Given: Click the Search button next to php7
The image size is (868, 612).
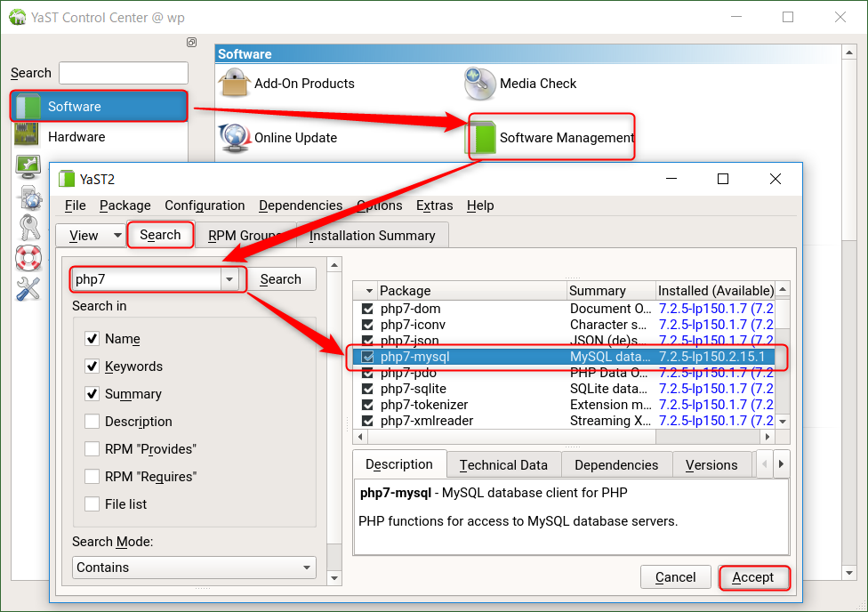Looking at the screenshot, I should (x=281, y=279).
